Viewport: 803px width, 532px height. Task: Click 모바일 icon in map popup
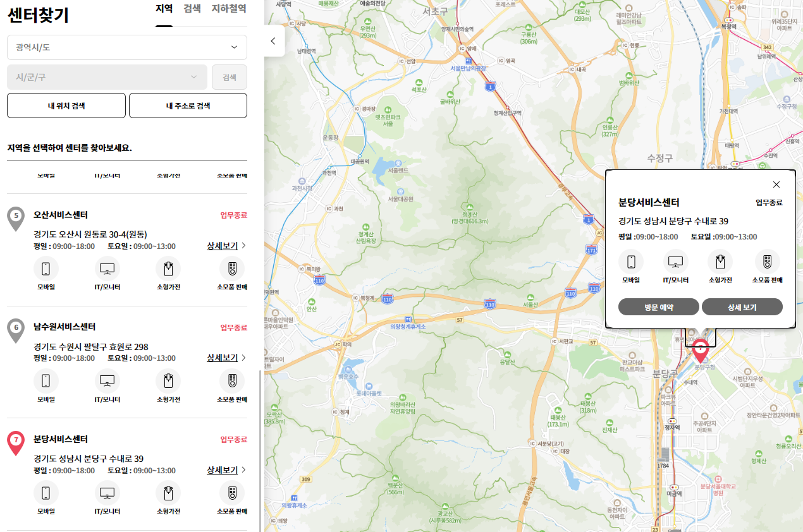(x=631, y=261)
